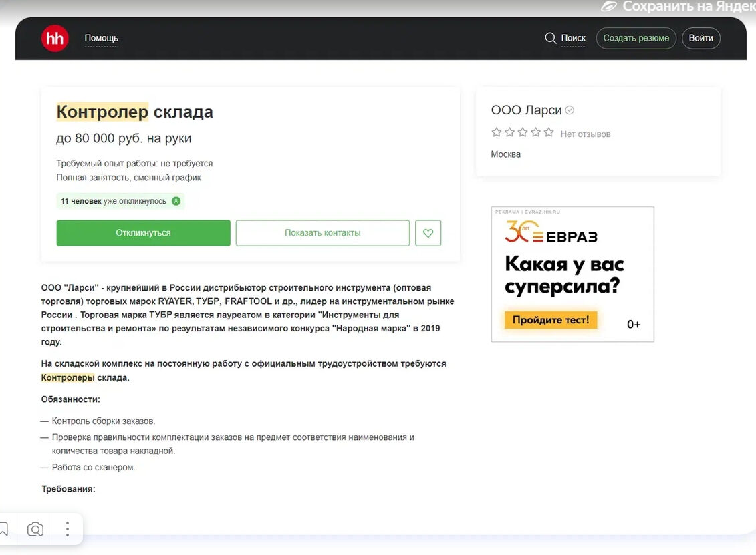Click green Откликнуться button
This screenshot has width=756, height=555.
coord(143,233)
